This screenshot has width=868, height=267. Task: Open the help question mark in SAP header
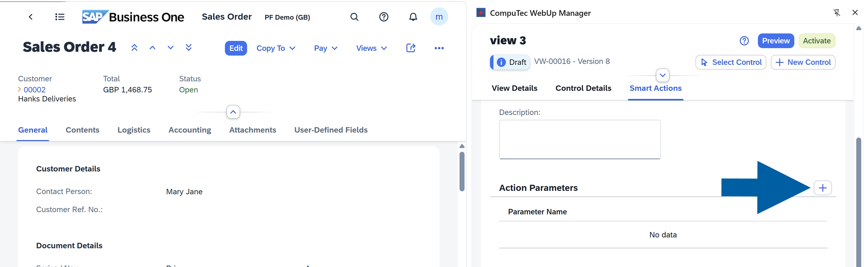383,17
